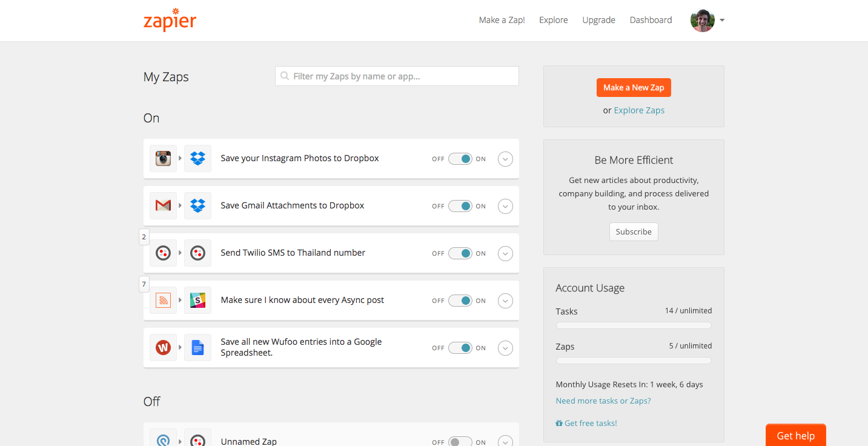868x446 pixels.
Task: Open the Gmail icon in the attachments Zap
Action: [x=162, y=205]
